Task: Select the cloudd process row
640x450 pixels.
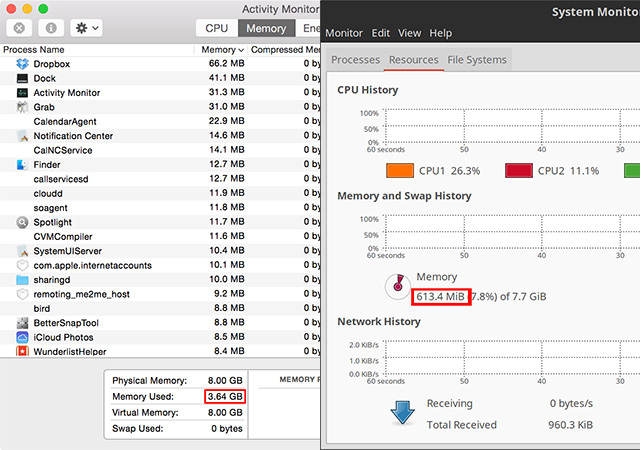Action: 160,193
